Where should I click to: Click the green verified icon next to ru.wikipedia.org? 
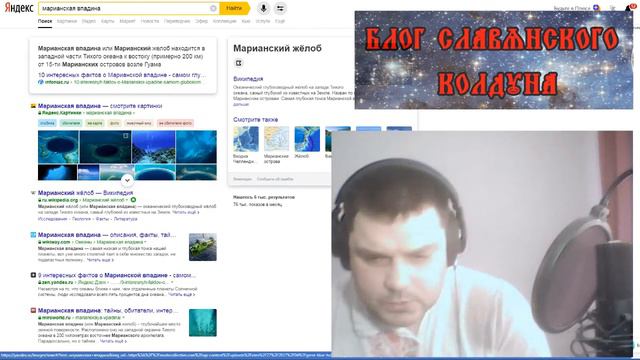click(133, 200)
